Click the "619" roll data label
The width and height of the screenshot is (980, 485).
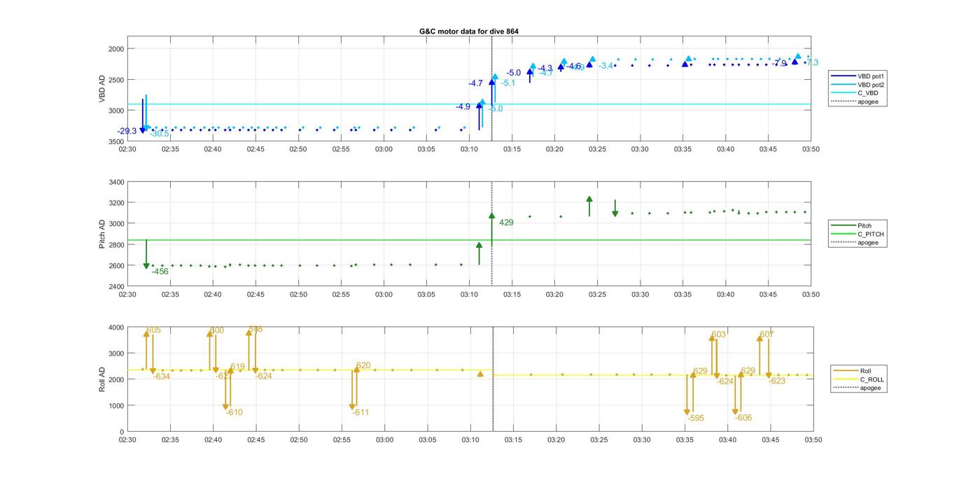237,367
